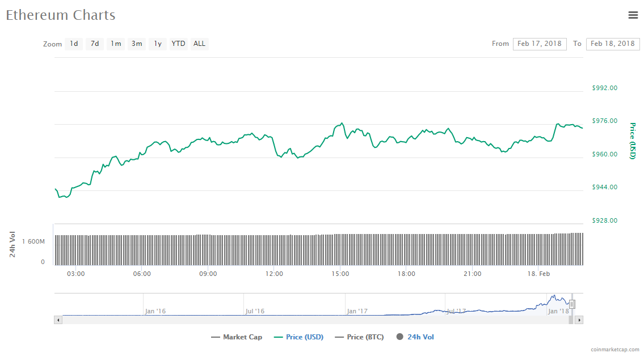644x353 pixels.
Task: Toggle the Market Cap series in the legend
Action: (x=237, y=337)
